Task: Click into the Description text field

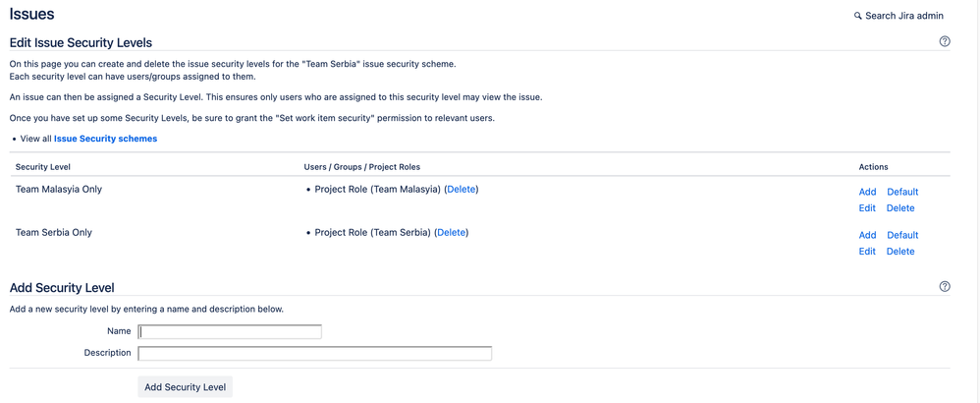Action: coord(314,353)
